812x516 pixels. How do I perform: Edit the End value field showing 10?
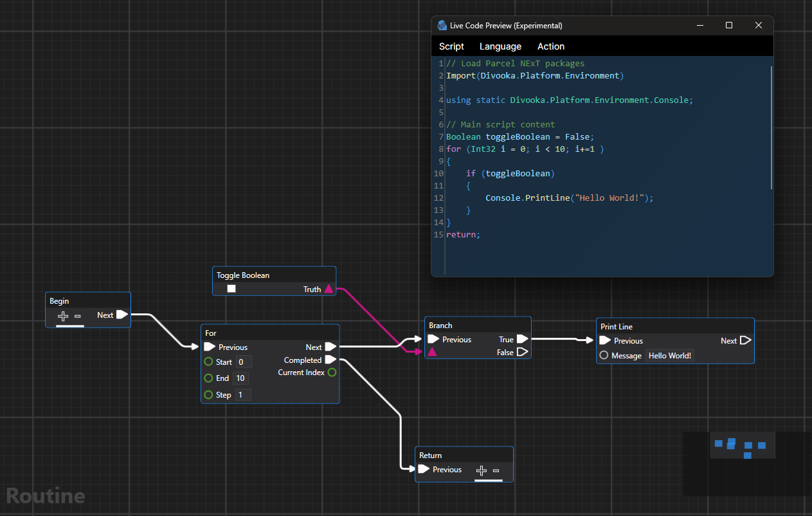point(240,378)
